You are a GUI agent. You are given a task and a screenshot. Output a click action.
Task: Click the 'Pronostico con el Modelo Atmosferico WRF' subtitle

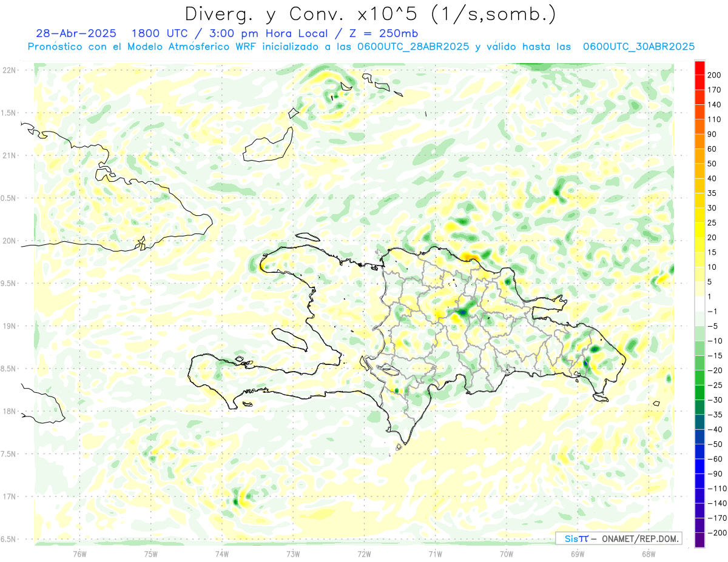[143, 47]
